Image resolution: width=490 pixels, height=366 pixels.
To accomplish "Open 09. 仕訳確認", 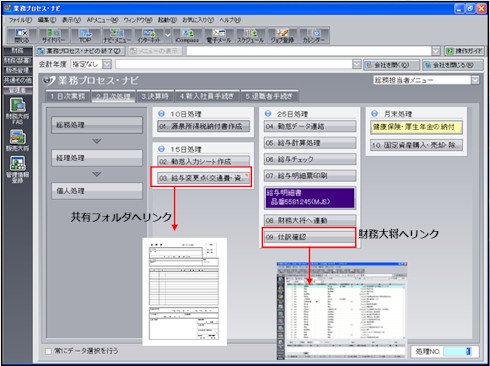I will (310, 237).
